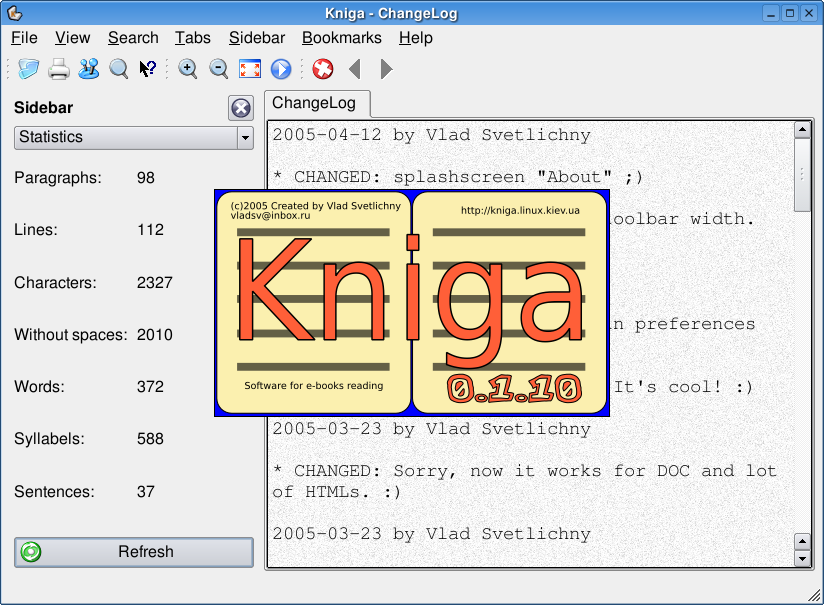Zoom out with the minus magnifier

pyautogui.click(x=219, y=69)
